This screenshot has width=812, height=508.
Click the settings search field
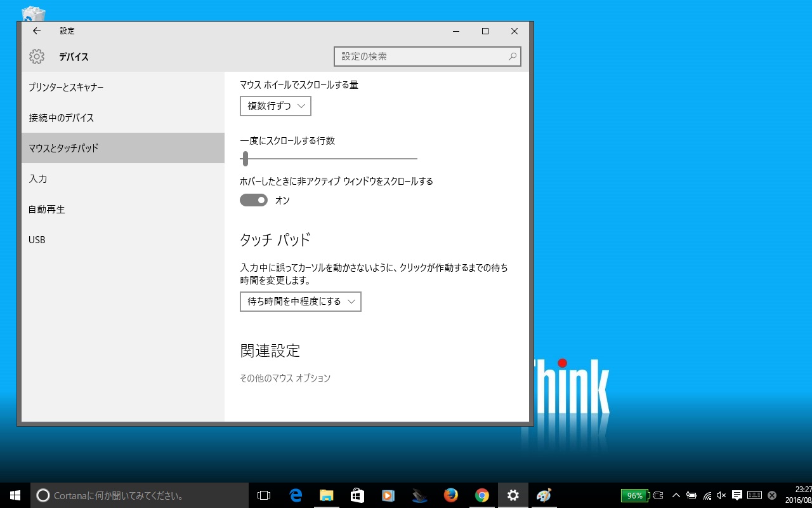tap(428, 57)
